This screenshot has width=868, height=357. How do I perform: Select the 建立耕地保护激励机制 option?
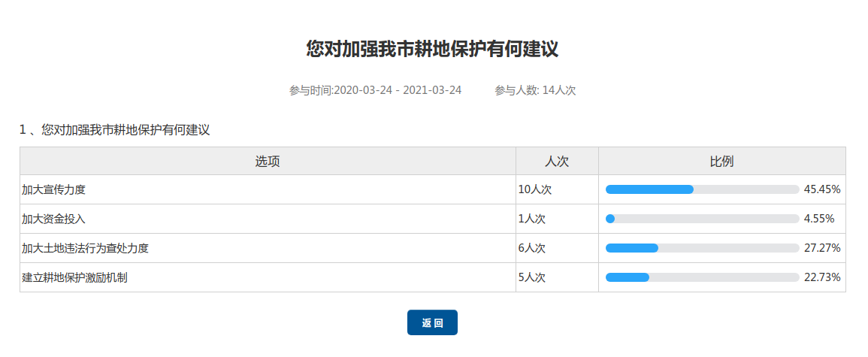coord(74,277)
